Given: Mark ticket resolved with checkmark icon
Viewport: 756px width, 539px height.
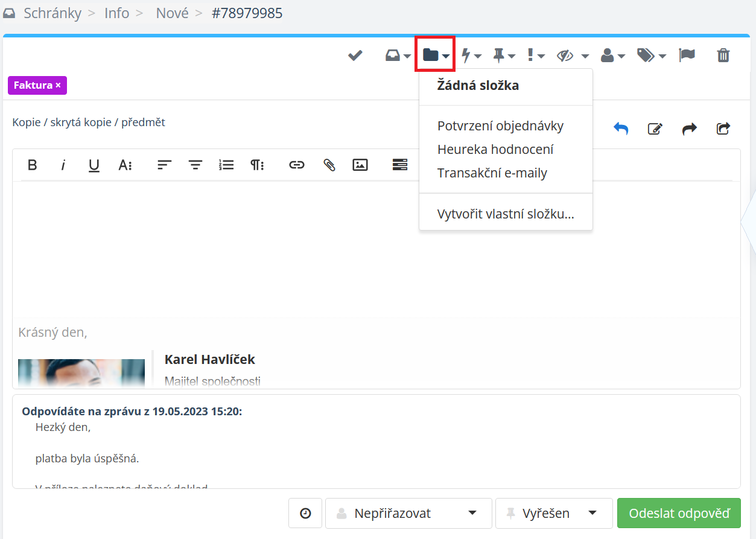Looking at the screenshot, I should [x=355, y=56].
